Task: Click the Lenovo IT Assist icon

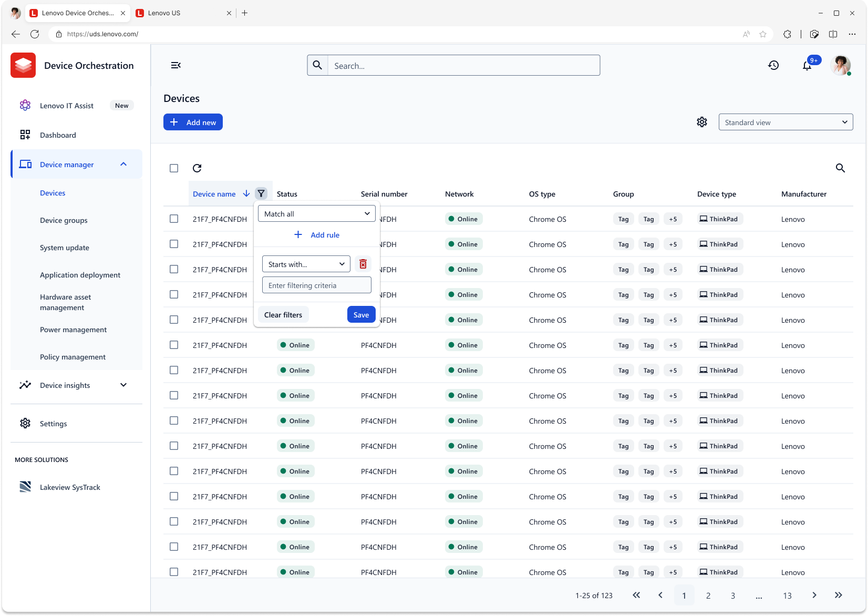Action: click(25, 105)
